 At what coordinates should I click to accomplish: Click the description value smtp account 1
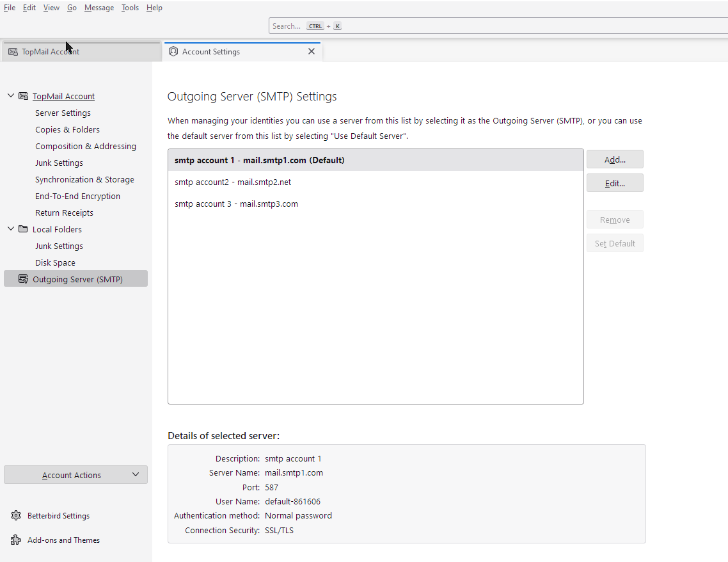[293, 458]
